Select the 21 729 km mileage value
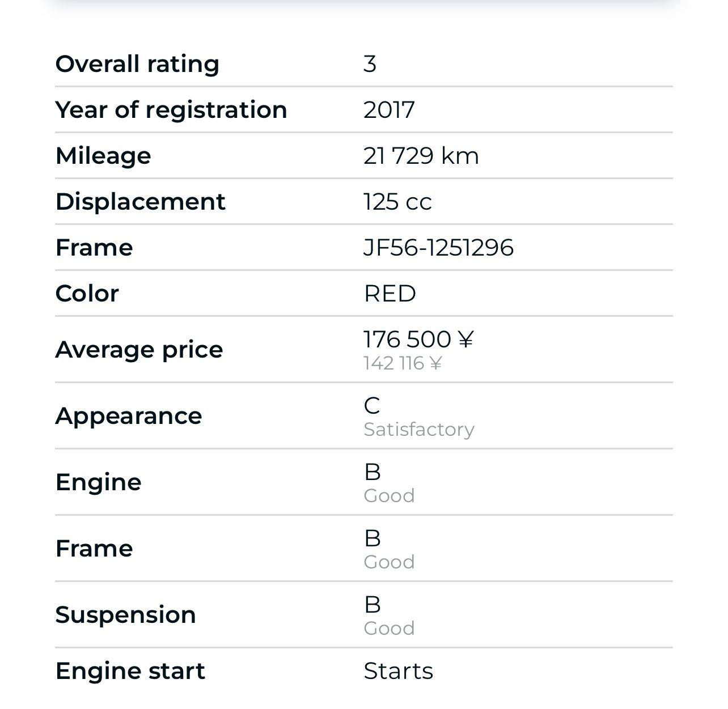The width and height of the screenshot is (728, 709). (x=421, y=156)
